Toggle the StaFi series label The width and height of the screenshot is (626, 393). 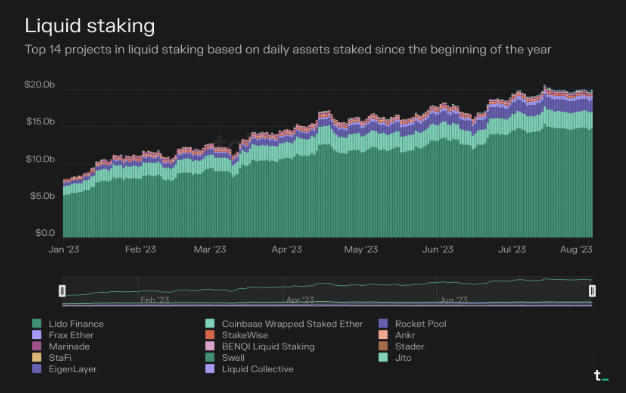[x=60, y=358]
